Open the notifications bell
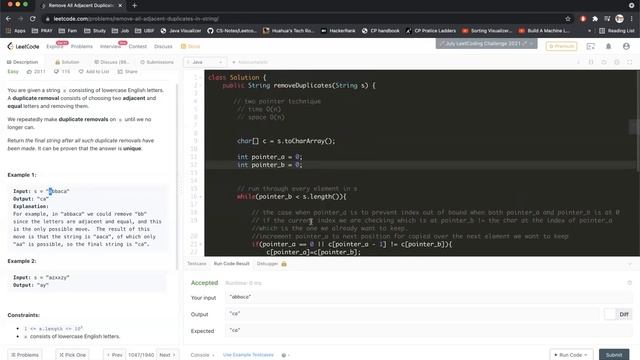This screenshot has height=360, width=640. click(x=608, y=46)
